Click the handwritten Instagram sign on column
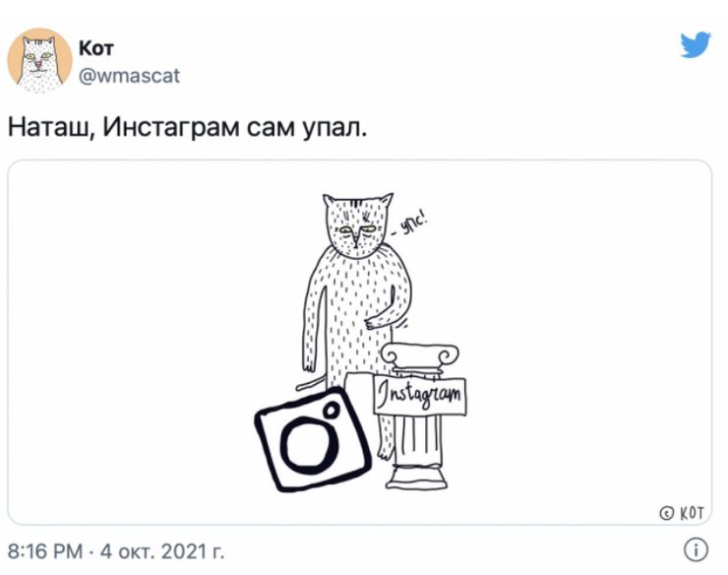Screen dimensions: 728x575 pos(420,397)
